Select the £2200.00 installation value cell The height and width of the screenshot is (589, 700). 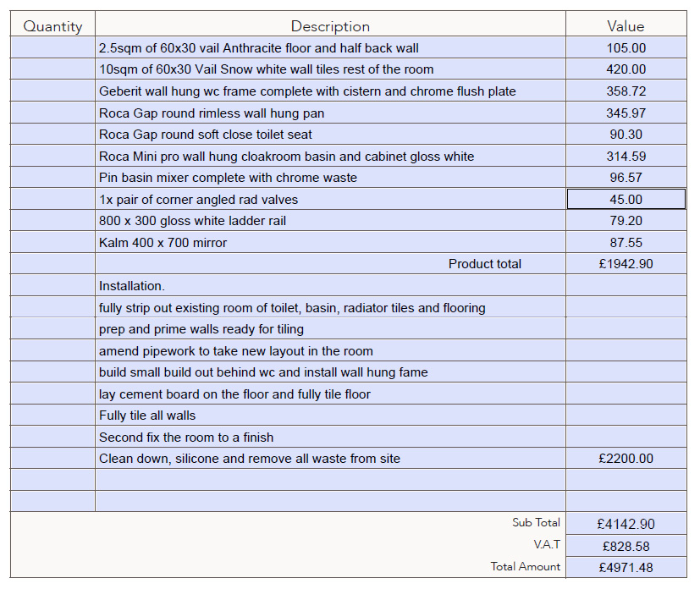pos(626,459)
